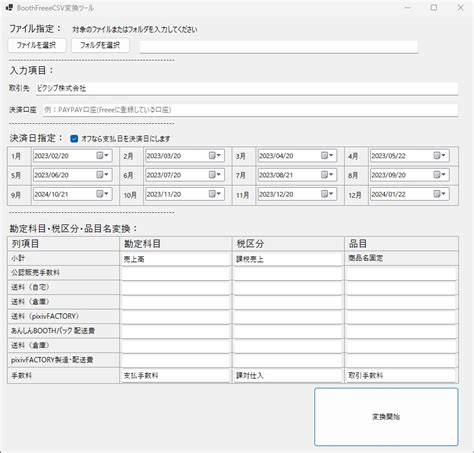Open the calendar dropdown for 8月
Viewport: 474px width, 453px height.
point(439,175)
